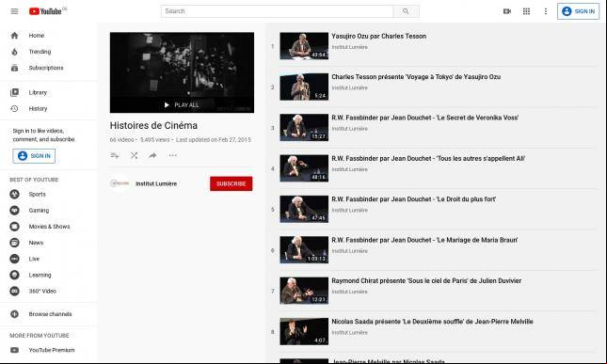The width and height of the screenshot is (607, 364).
Task: Open the hamburger guide menu
Action: (14, 11)
